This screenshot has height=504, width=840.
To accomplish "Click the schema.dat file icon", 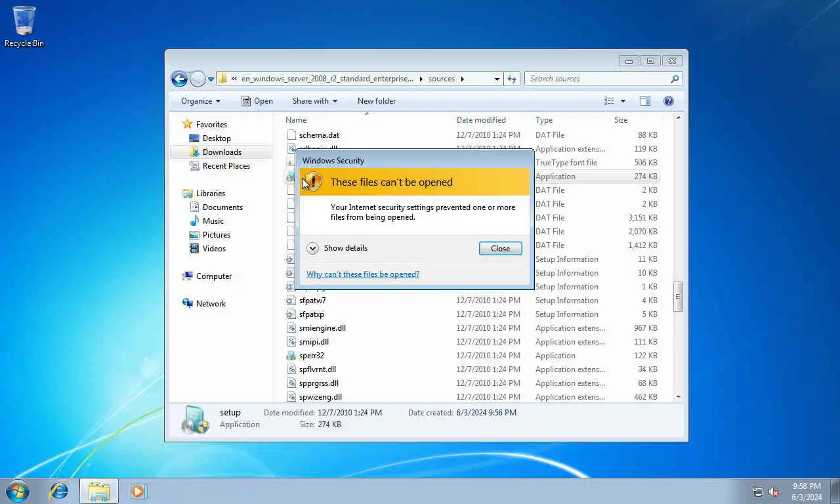I will click(x=291, y=135).
